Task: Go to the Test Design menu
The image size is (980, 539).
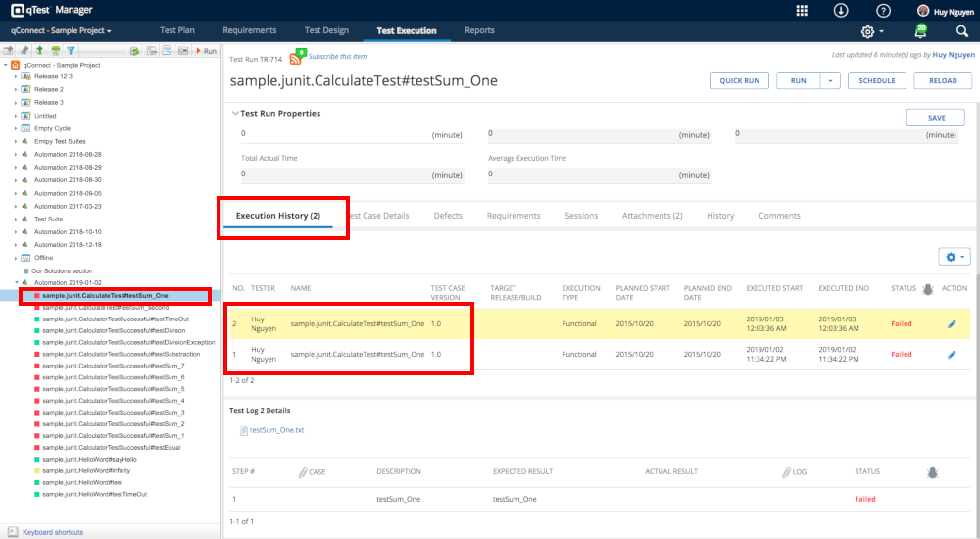Action: [326, 31]
